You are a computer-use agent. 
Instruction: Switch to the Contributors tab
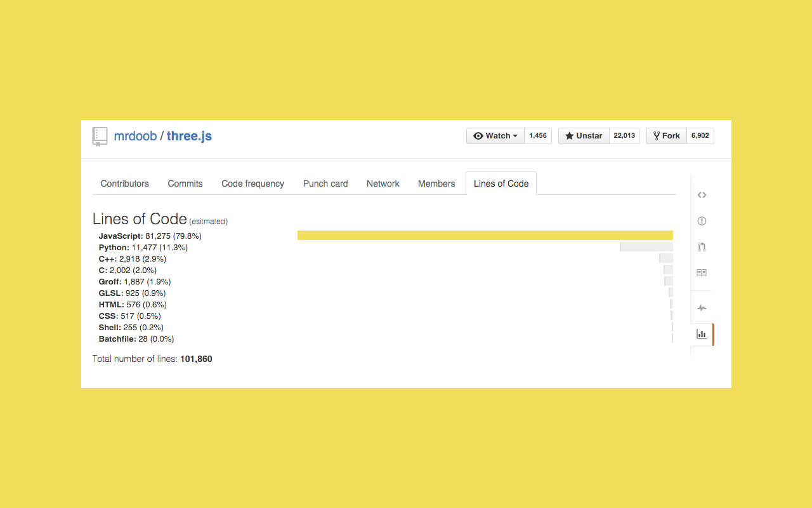click(x=124, y=184)
